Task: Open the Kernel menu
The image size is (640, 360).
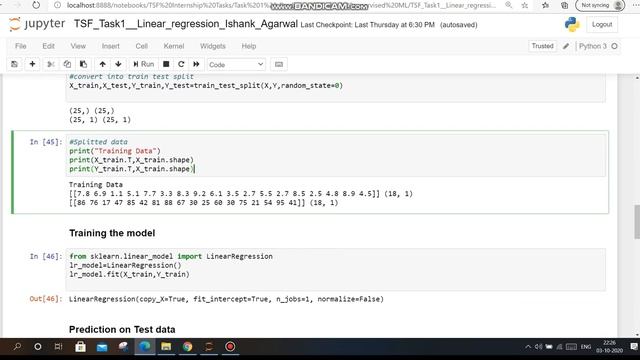Action: click(x=174, y=46)
